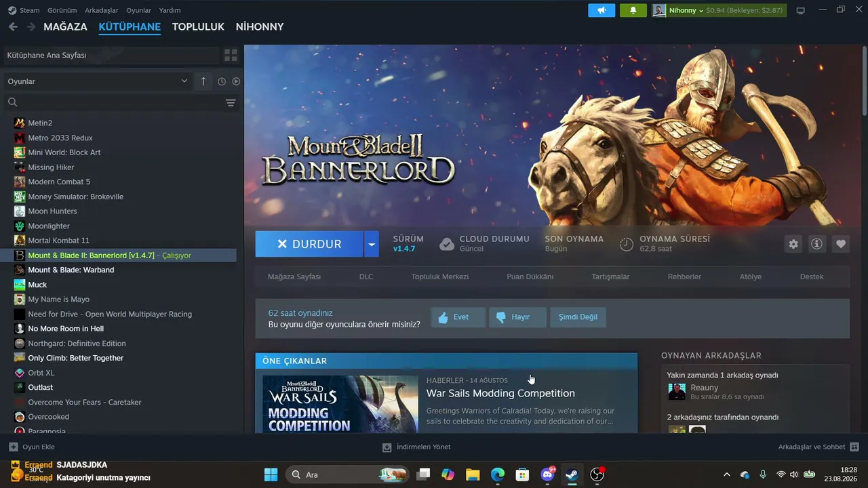Open War Sails Modding Competition news thumbnail

[x=340, y=404]
